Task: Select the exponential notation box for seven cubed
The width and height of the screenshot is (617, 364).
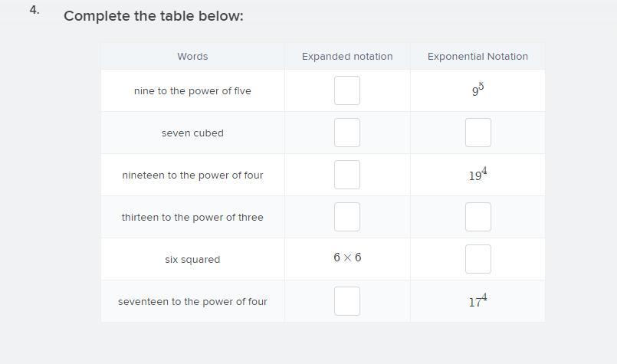Action: (478, 133)
